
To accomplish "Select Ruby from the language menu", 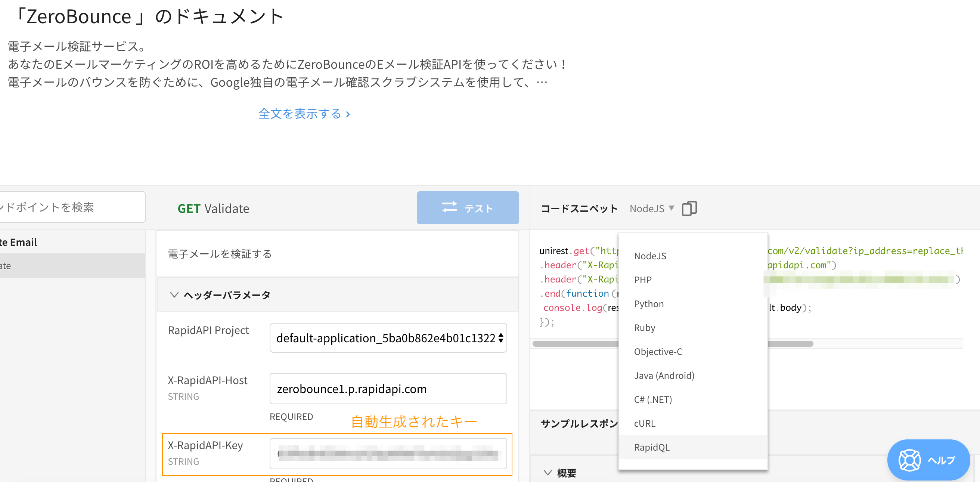I will pyautogui.click(x=645, y=328).
